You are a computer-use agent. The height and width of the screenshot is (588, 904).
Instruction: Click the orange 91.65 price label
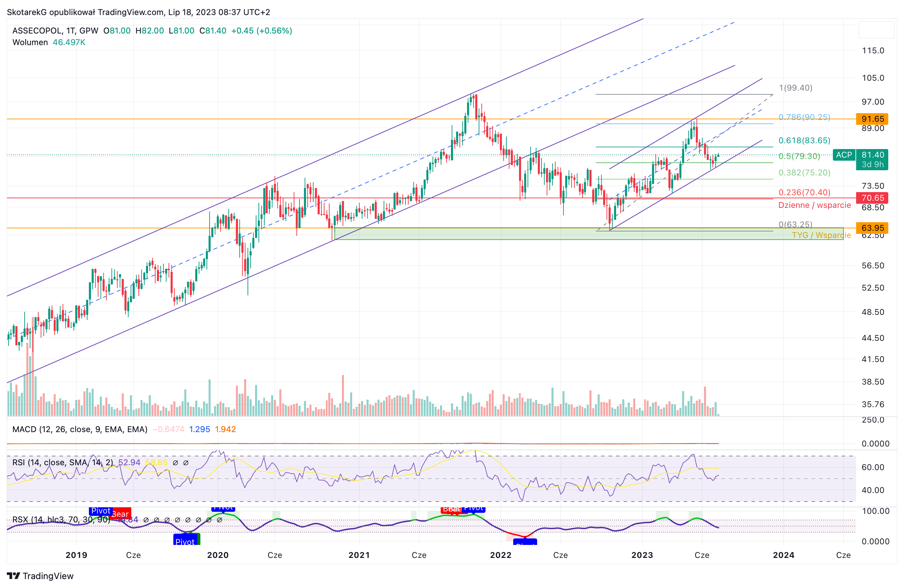(x=872, y=119)
